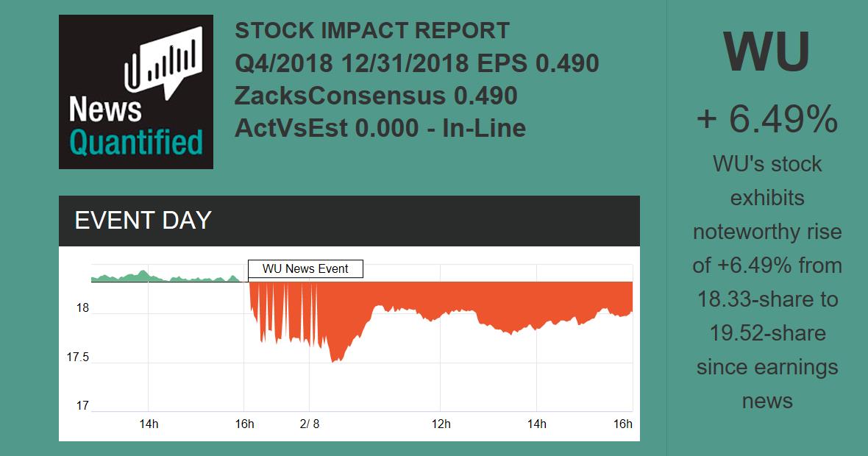Viewport: 868px width, 456px height.
Task: Click the 17 price axis label
Action: [82, 406]
